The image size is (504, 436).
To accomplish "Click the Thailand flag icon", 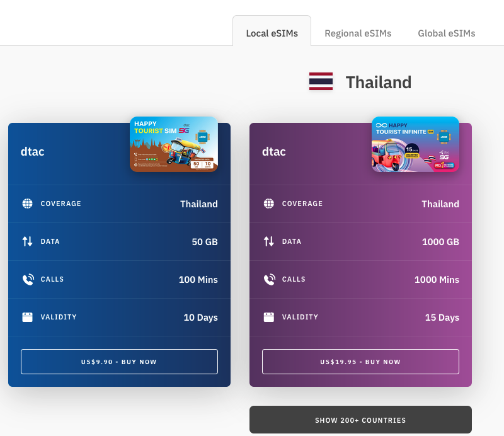I will tap(321, 81).
